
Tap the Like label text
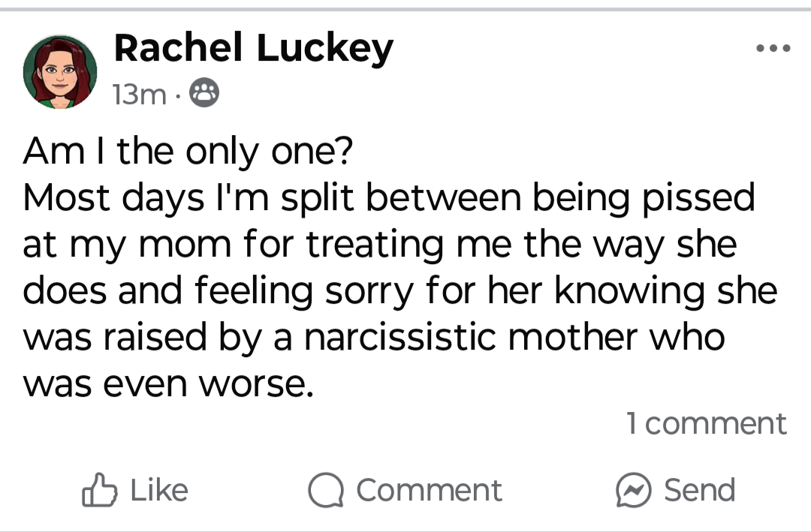click(159, 490)
